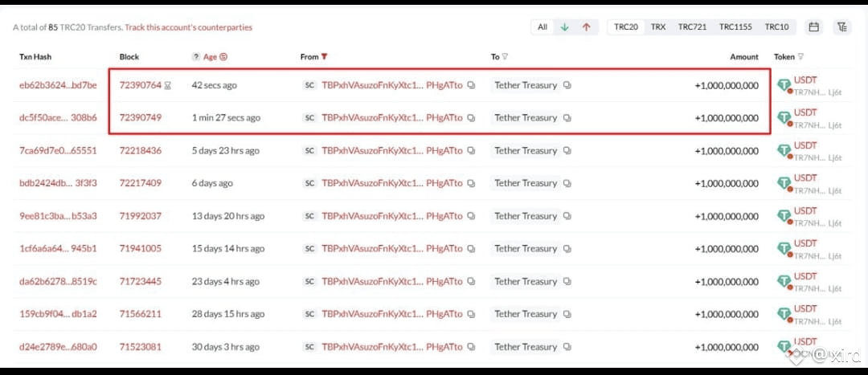This screenshot has width=868, height=375.
Task: Open transaction hash bdb2424db...3f3f3
Action: tap(58, 183)
